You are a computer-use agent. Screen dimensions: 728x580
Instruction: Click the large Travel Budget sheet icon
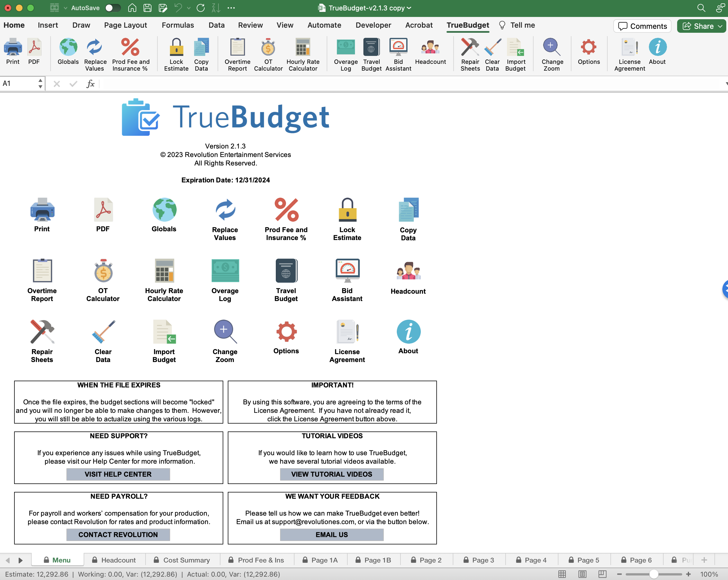(286, 271)
